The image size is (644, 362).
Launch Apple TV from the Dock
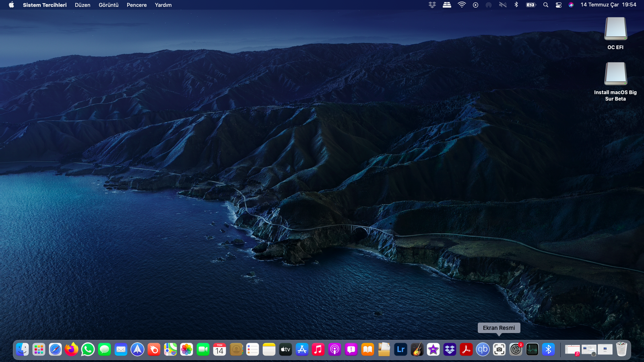click(x=285, y=349)
